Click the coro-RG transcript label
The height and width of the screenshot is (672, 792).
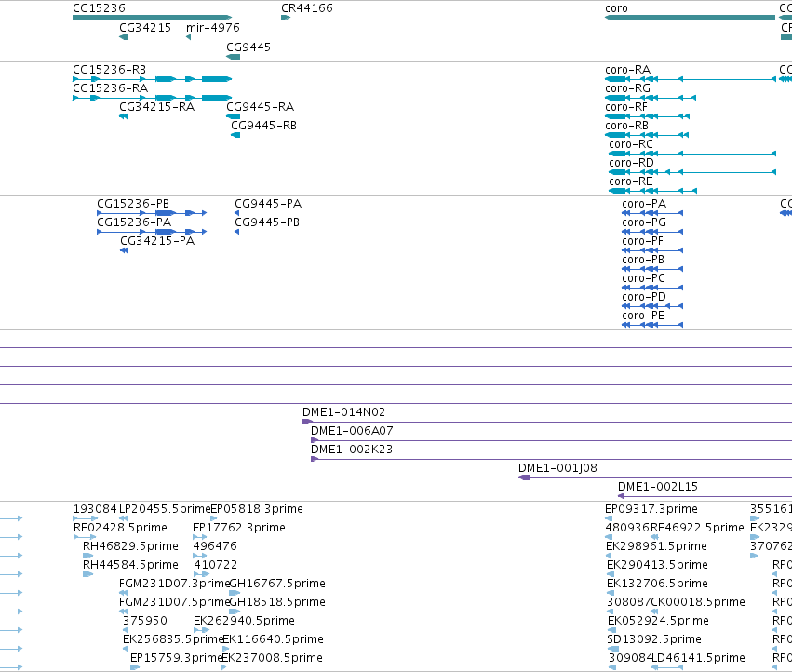coord(627,88)
